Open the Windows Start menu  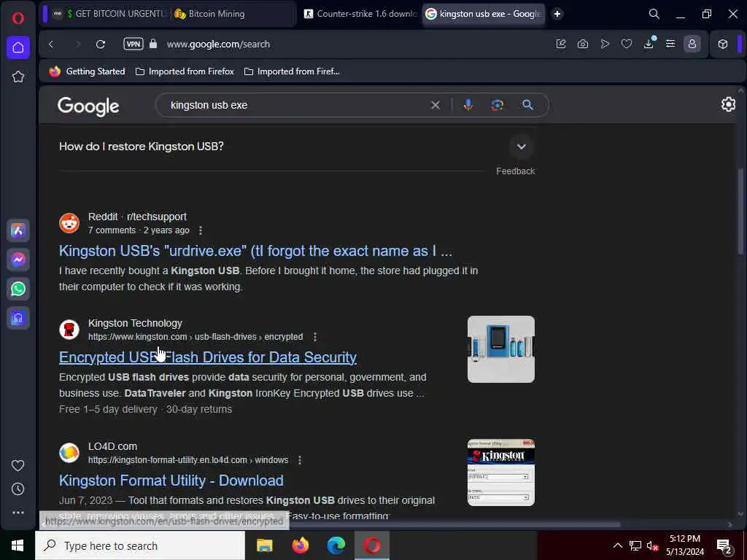point(18,545)
